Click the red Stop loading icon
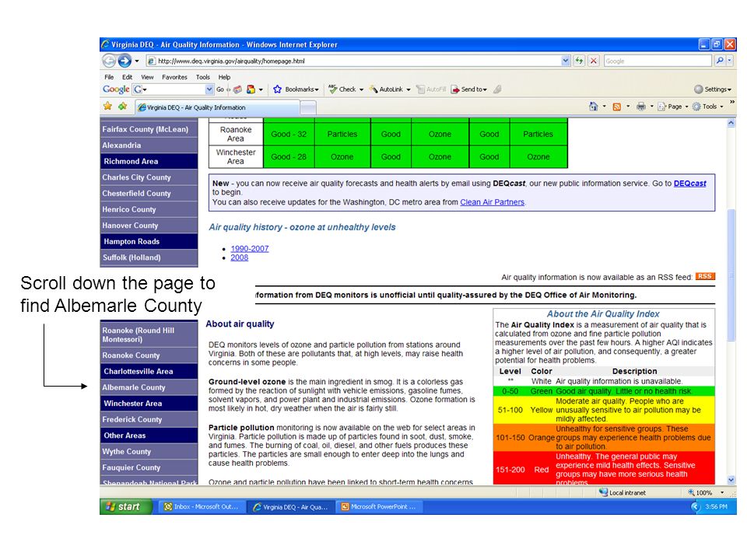The width and height of the screenshot is (747, 560). (x=593, y=61)
